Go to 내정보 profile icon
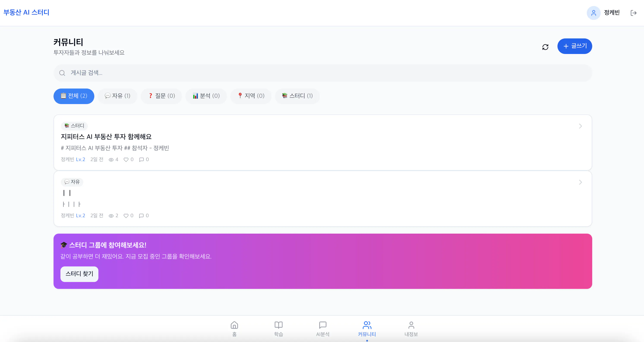Image resolution: width=644 pixels, height=342 pixels. tap(411, 325)
